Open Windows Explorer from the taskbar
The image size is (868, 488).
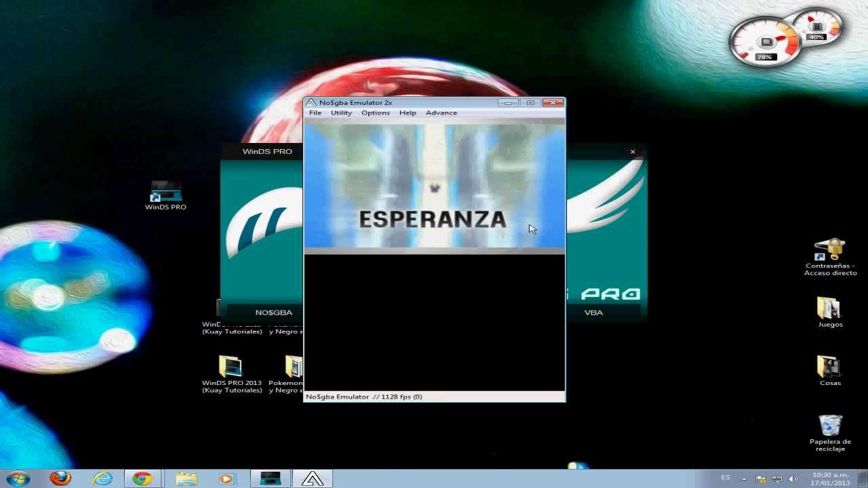coord(186,479)
